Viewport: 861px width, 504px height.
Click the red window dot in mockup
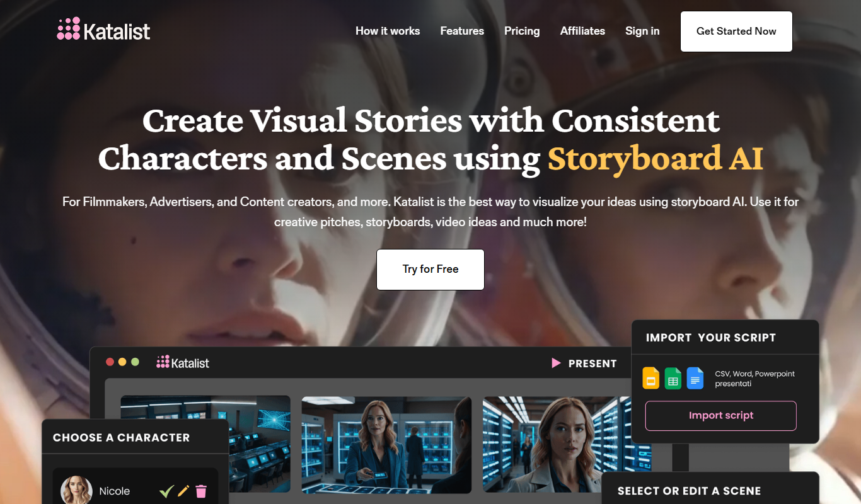[110, 362]
